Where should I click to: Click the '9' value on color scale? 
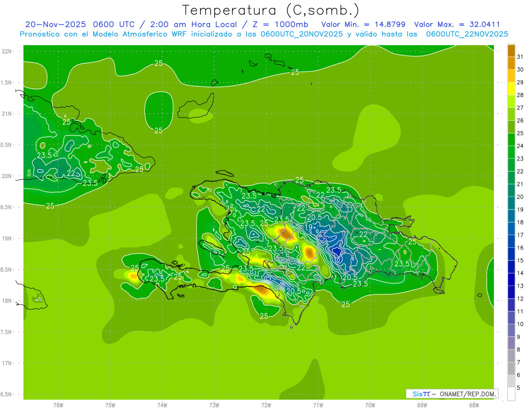pyautogui.click(x=519, y=337)
